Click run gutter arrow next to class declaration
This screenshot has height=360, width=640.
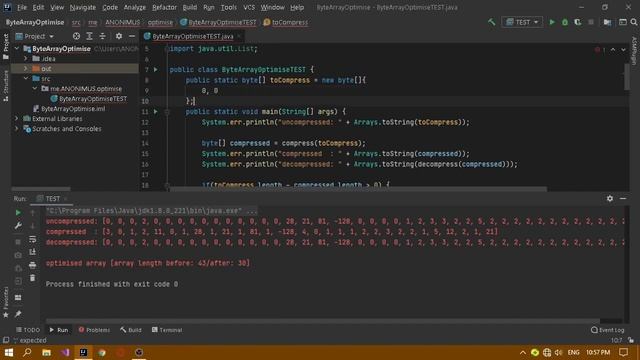156,69
